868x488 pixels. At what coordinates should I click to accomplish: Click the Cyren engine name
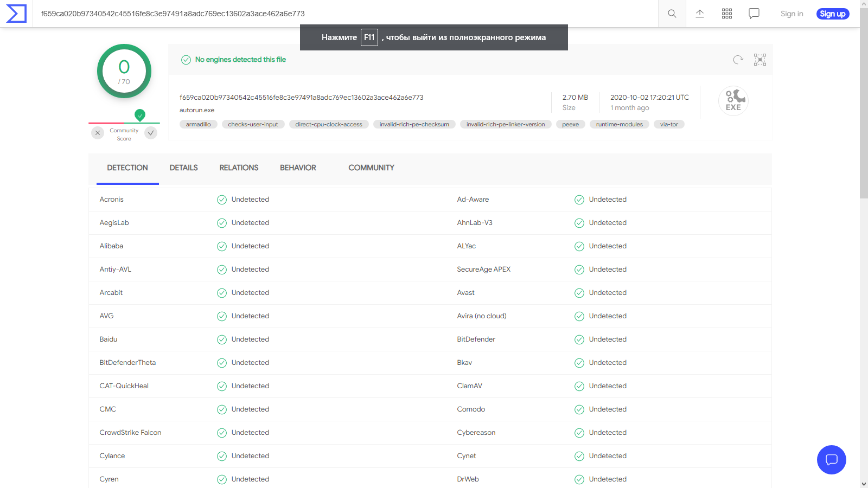[109, 479]
